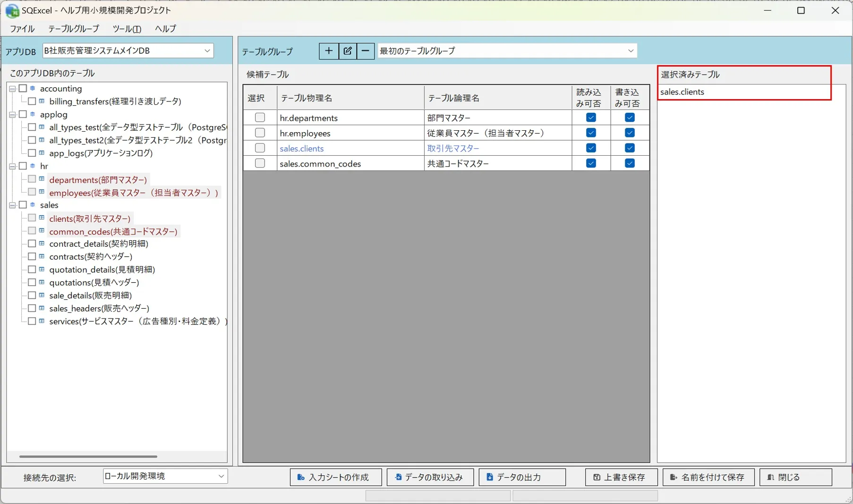Check the sales.common_codes selection checkbox
The image size is (853, 504).
[260, 163]
